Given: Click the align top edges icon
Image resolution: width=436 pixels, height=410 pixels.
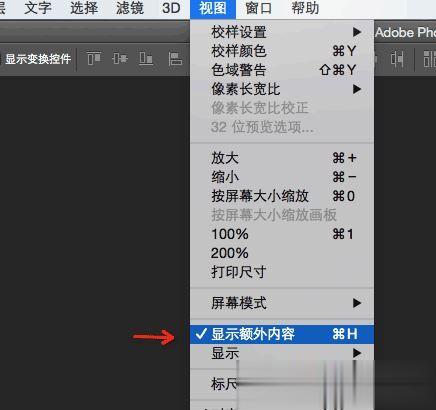Looking at the screenshot, I should [x=94, y=58].
